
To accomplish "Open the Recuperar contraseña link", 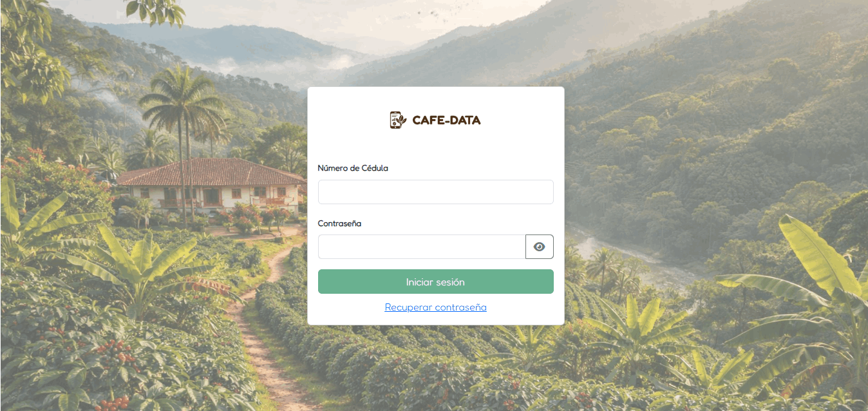I will point(436,307).
